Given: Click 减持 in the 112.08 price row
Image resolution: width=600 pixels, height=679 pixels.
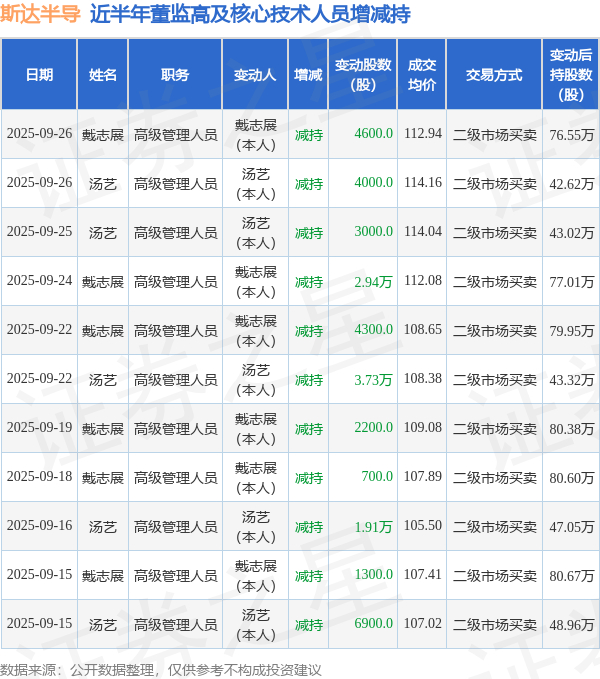Looking at the screenshot, I should click(x=309, y=282).
